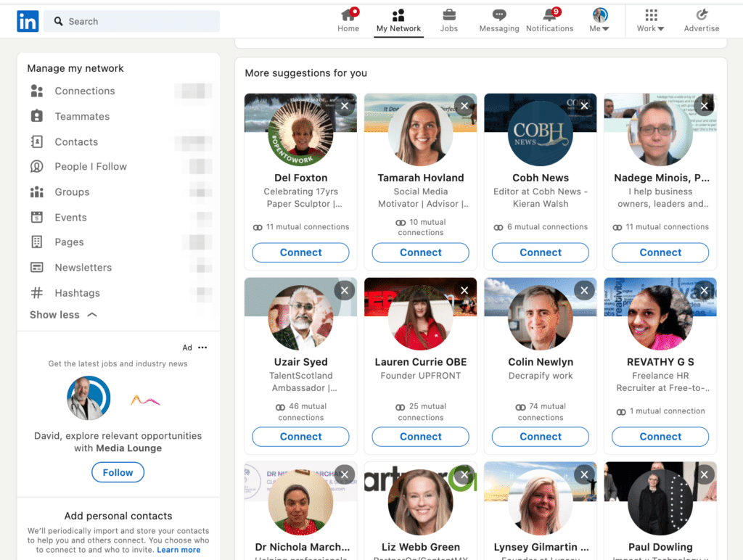Open the Work apps grid icon
Screen dimensions: 743x560
tap(649, 15)
